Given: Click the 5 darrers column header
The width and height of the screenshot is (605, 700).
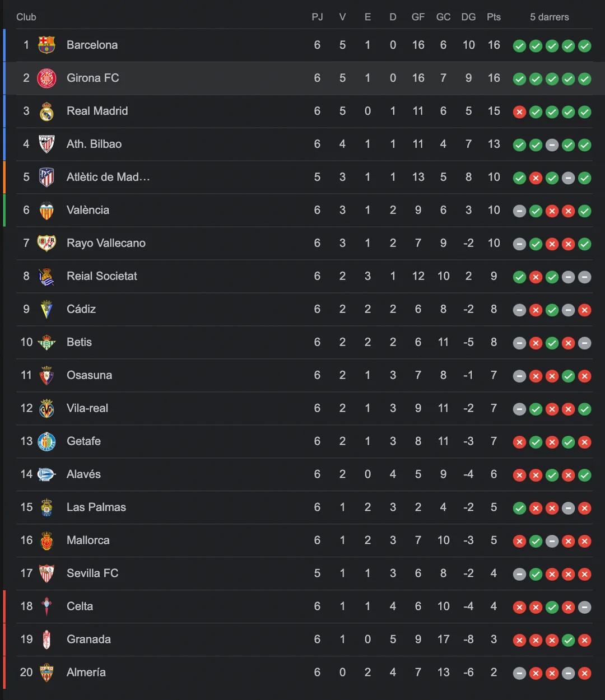Looking at the screenshot, I should [549, 17].
